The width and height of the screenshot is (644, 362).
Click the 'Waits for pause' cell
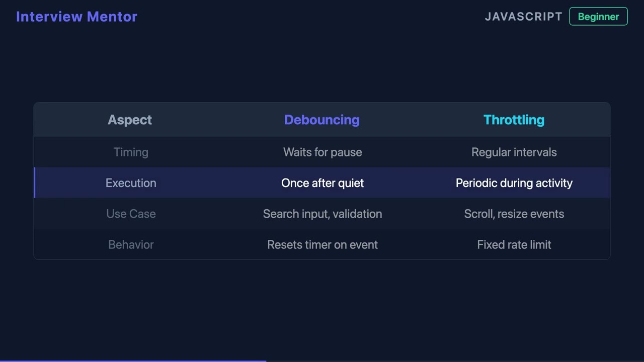pos(323,152)
